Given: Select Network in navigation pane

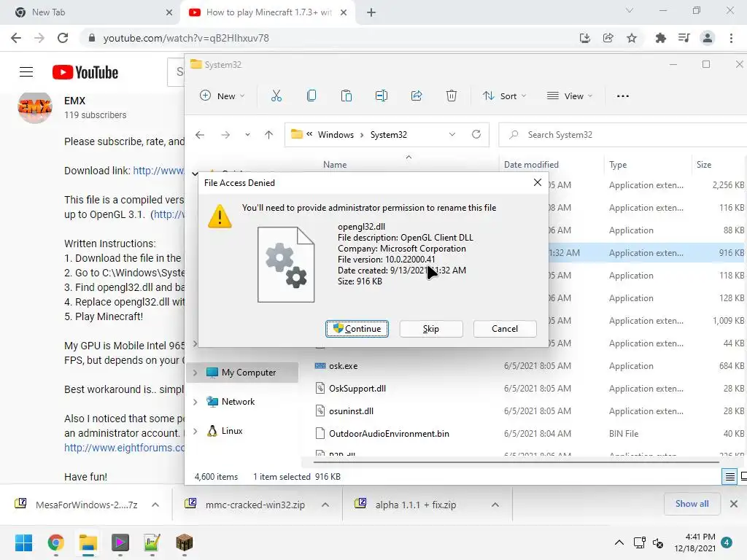Looking at the screenshot, I should point(238,402).
